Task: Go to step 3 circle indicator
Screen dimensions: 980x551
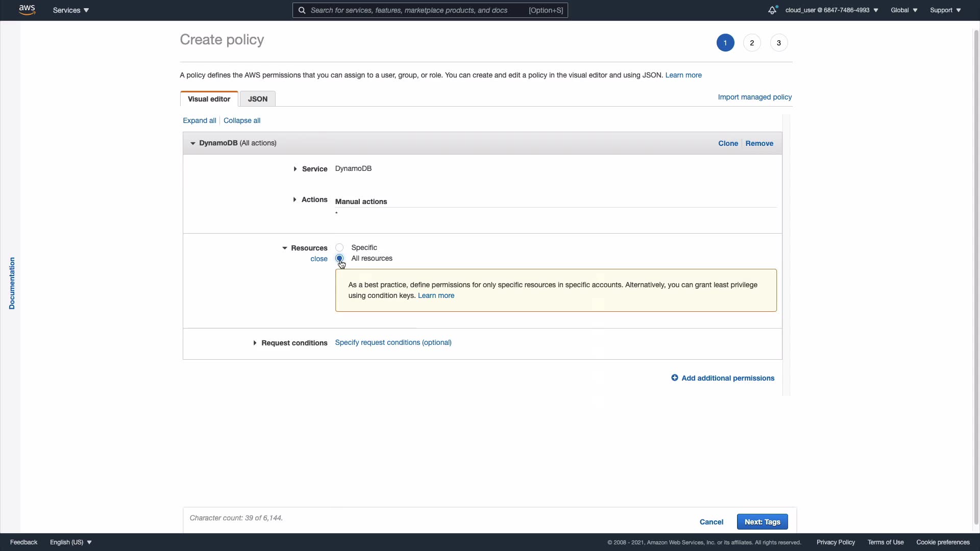Action: point(778,43)
